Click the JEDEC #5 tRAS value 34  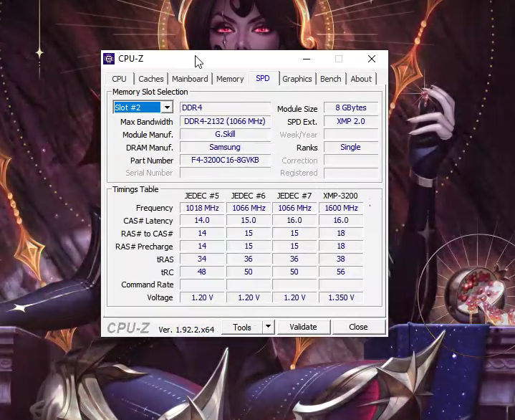pyautogui.click(x=202, y=259)
